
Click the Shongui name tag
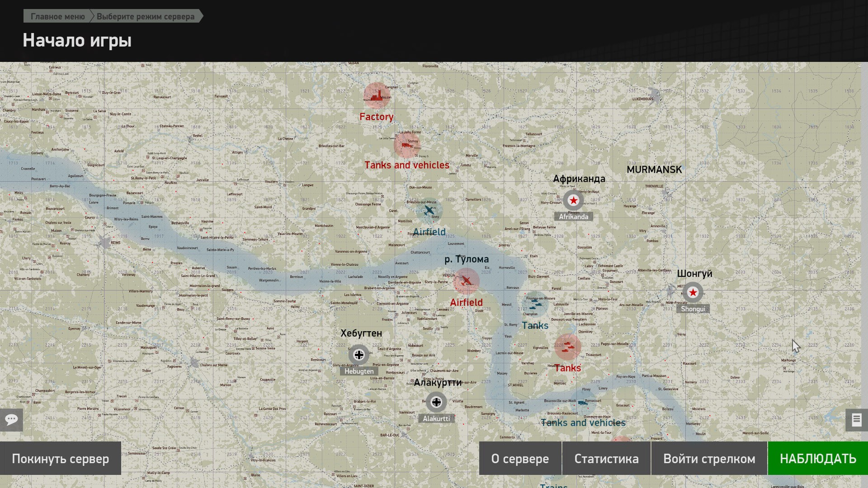coord(693,309)
